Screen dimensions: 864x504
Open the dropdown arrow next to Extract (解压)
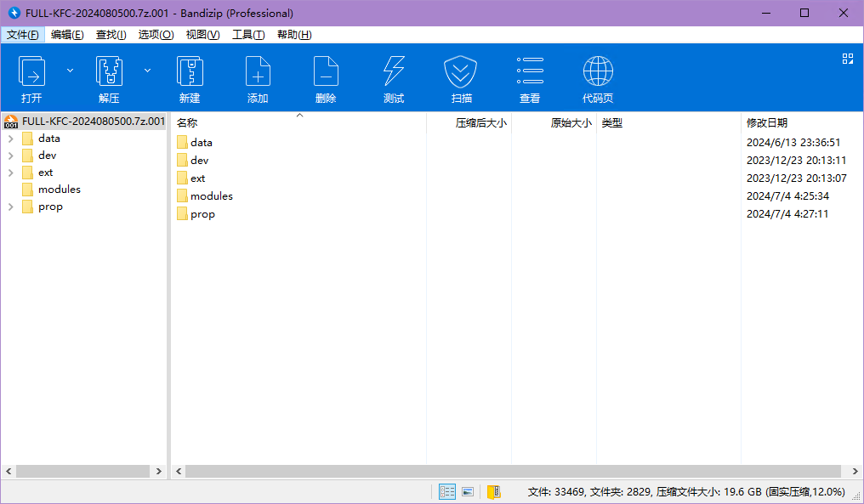point(147,71)
